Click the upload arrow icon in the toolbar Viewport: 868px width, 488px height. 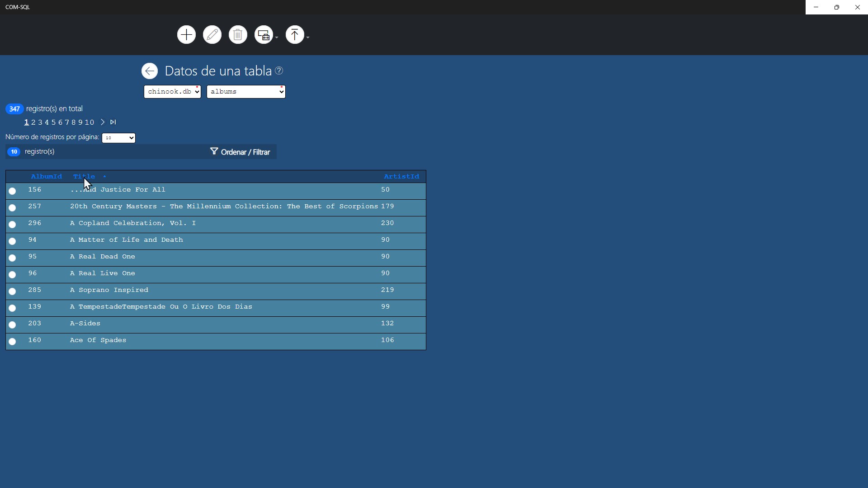coord(295,35)
